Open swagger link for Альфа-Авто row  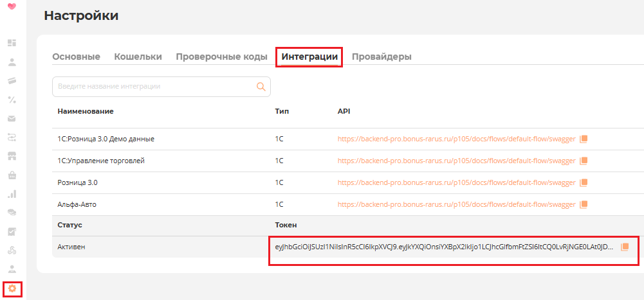pyautogui.click(x=456, y=204)
